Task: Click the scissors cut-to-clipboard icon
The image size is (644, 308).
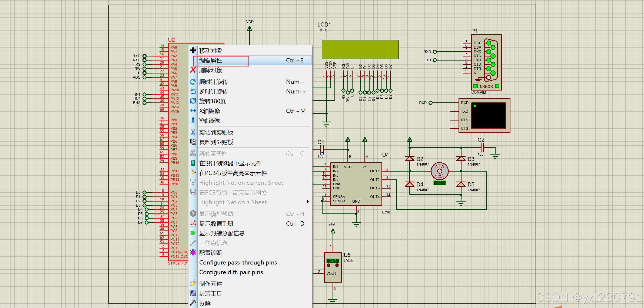Action: [x=193, y=132]
